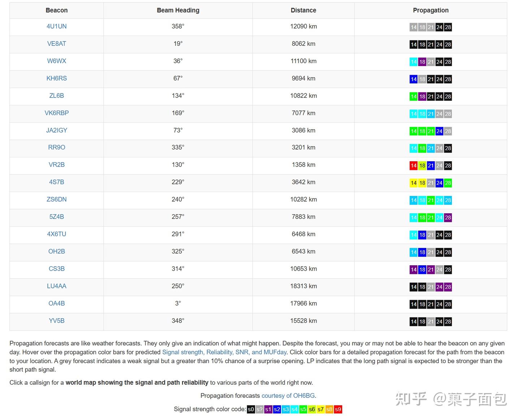Click the green 14 bar for ZL6B
520x420 pixels.
(x=413, y=96)
